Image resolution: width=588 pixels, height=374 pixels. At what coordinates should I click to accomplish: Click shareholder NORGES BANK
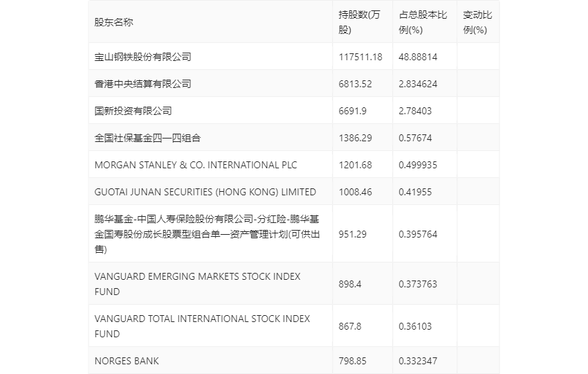[127, 361]
